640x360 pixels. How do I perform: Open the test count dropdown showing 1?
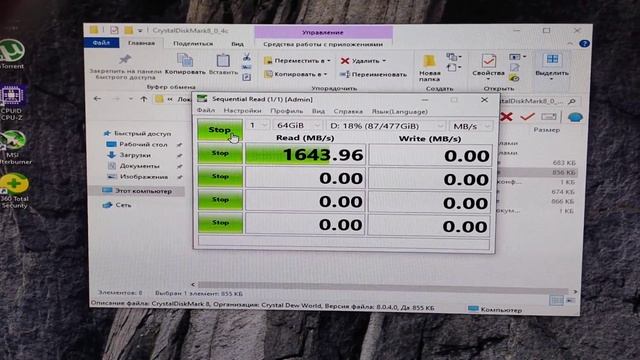[258, 126]
